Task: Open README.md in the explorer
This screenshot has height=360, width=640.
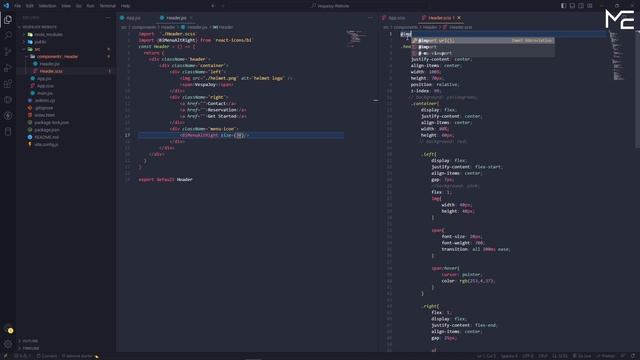Action: pos(47,138)
